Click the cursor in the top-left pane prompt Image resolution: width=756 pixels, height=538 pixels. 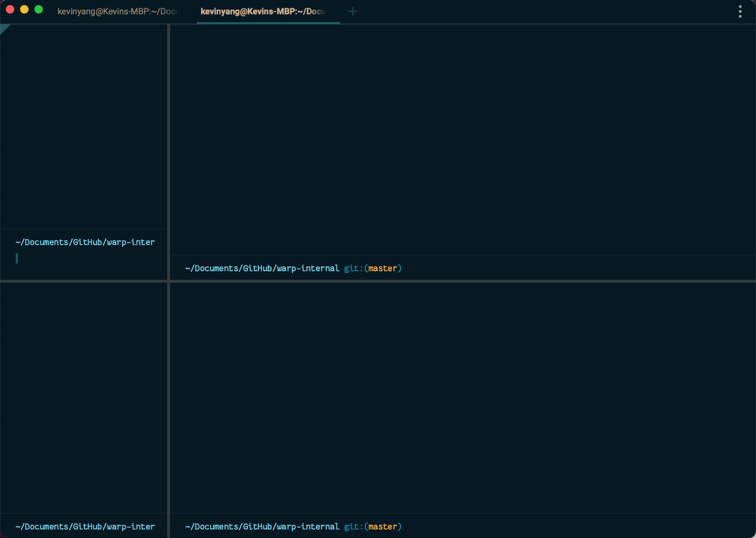(x=17, y=258)
